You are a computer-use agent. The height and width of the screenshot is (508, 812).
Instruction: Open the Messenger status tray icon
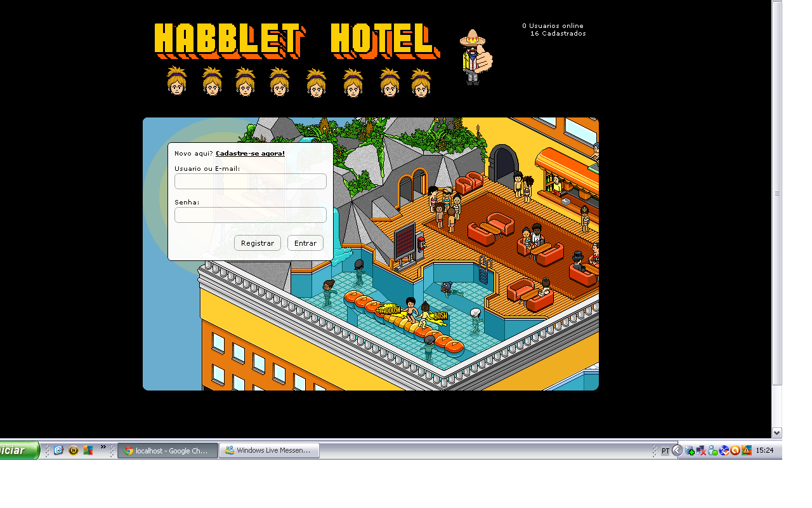(713, 451)
